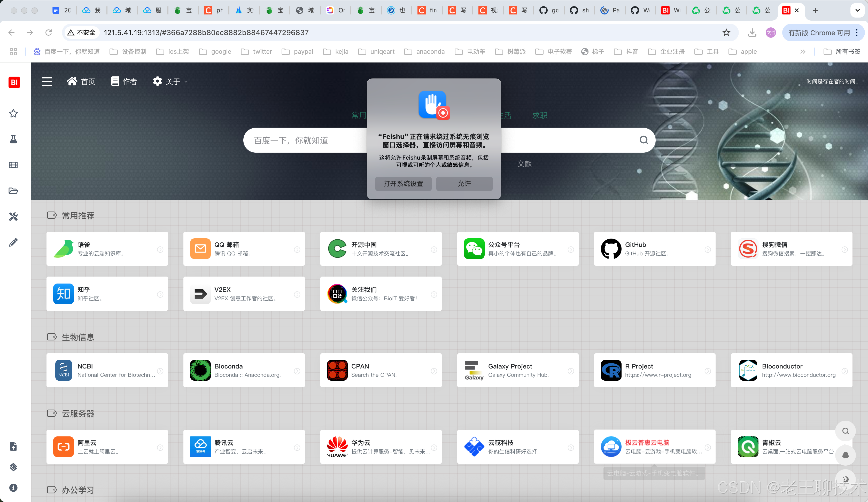Click the Chrome profile avatar
The height and width of the screenshot is (502, 868).
point(771,32)
